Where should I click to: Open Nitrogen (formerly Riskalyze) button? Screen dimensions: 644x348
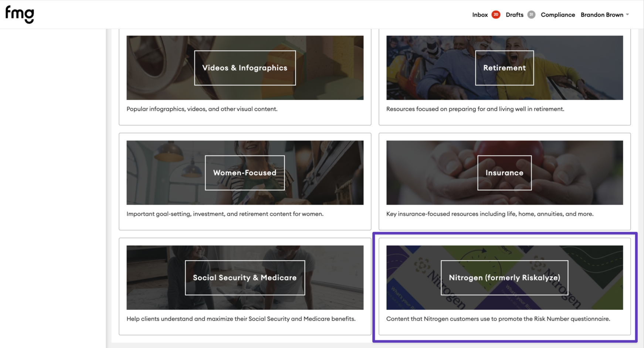click(504, 278)
